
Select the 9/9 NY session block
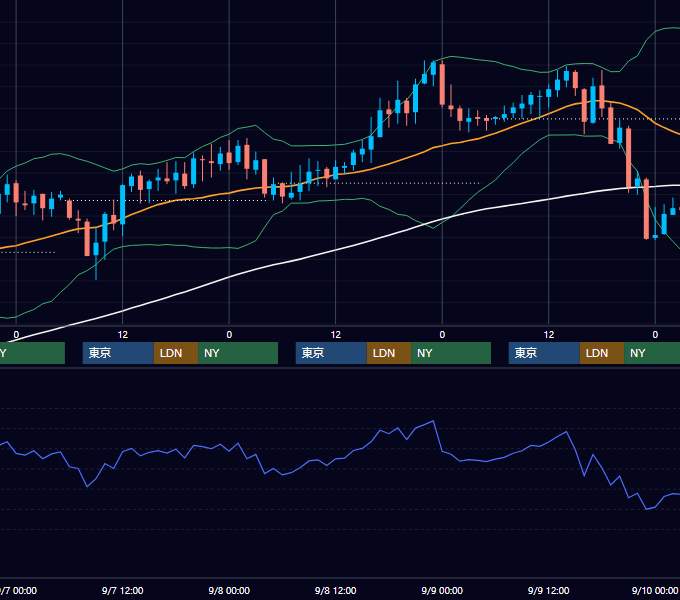[652, 353]
